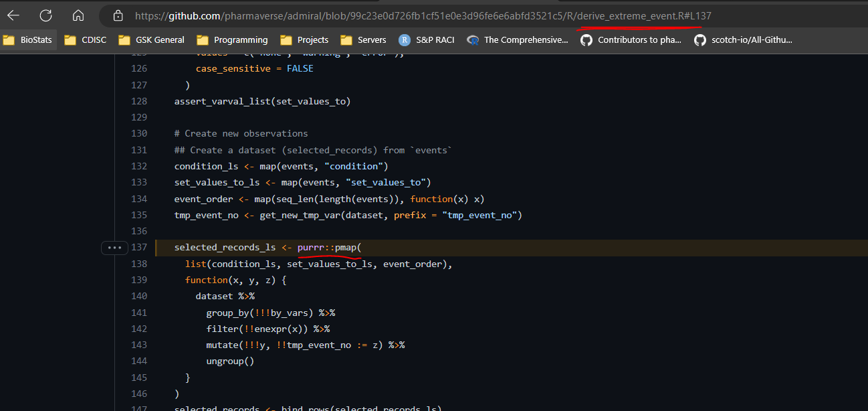Viewport: 868px width, 411px height.
Task: Navigate back to the previous page
Action: (x=13, y=15)
